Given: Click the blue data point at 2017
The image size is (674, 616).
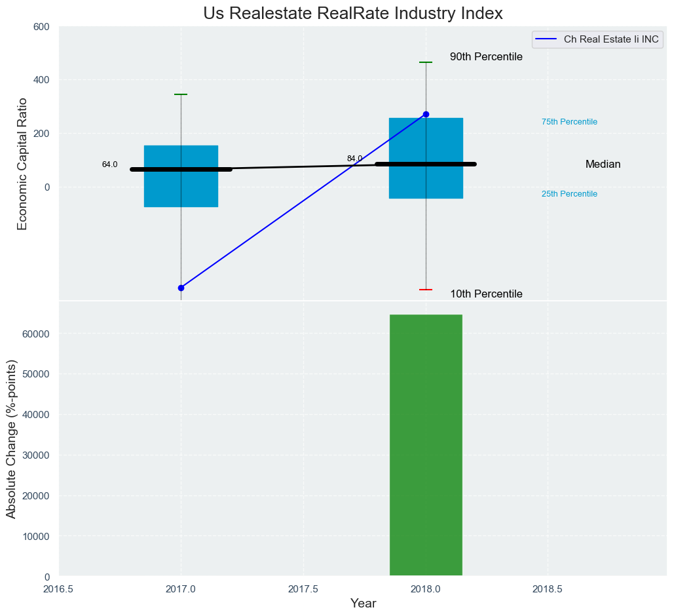Looking at the screenshot, I should pyautogui.click(x=181, y=288).
